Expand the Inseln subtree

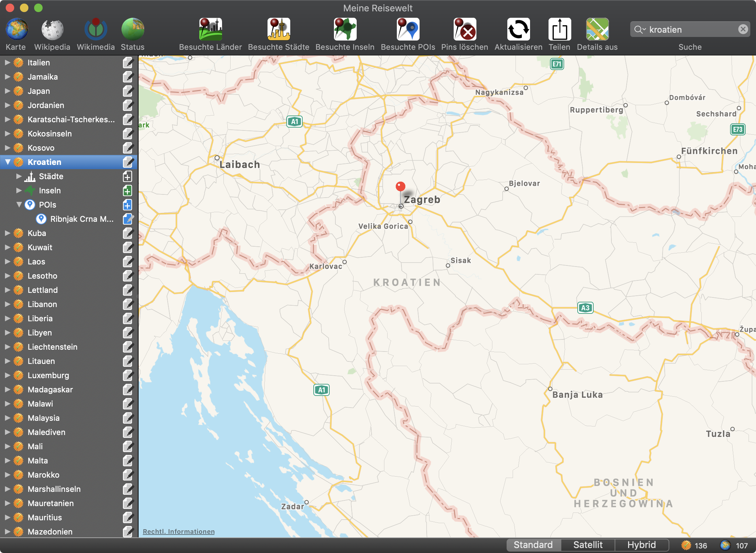pos(19,190)
